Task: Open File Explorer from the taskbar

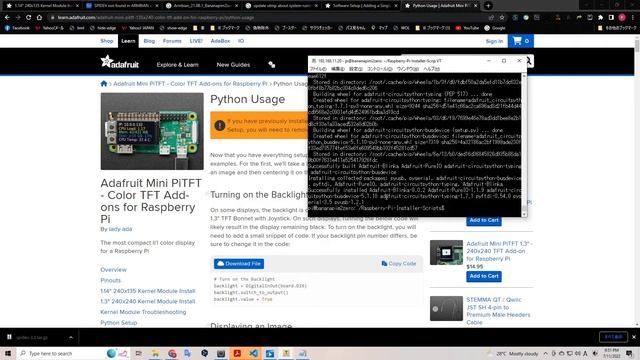Action: pos(156,353)
